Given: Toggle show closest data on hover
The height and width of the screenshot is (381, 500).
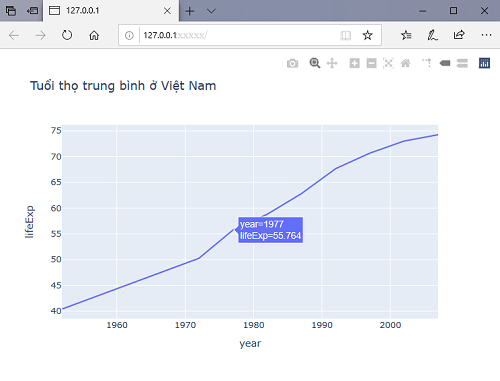Looking at the screenshot, I should pos(445,63).
